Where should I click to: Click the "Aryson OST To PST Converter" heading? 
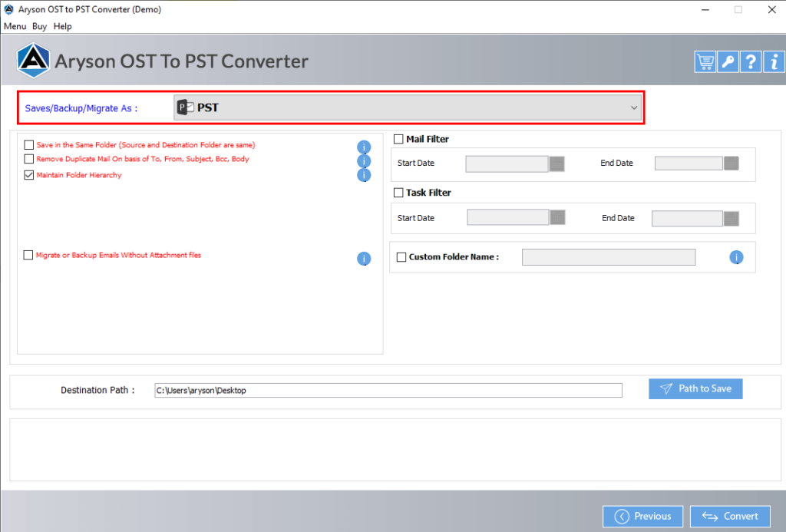pos(181,61)
